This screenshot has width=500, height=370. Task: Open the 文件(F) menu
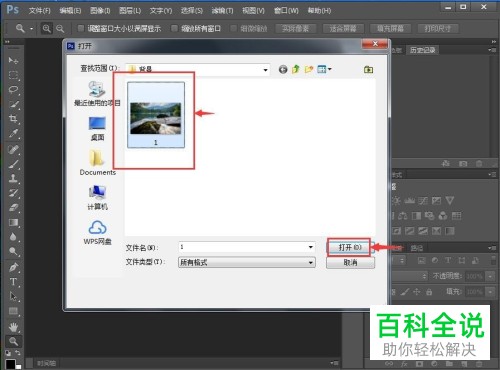[39, 11]
